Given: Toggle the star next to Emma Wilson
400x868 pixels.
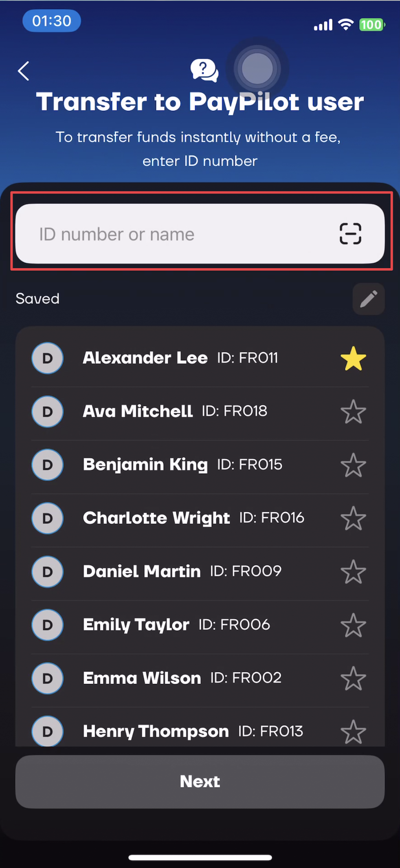Looking at the screenshot, I should tap(353, 679).
